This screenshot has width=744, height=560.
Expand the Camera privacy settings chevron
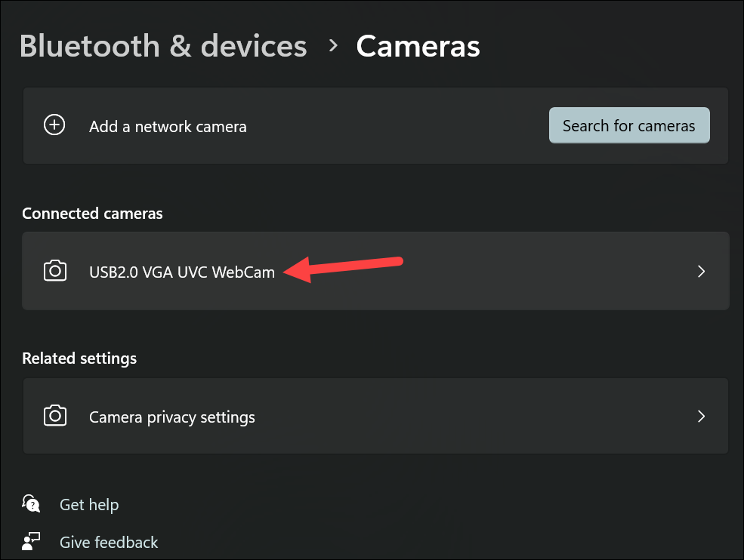pos(701,417)
